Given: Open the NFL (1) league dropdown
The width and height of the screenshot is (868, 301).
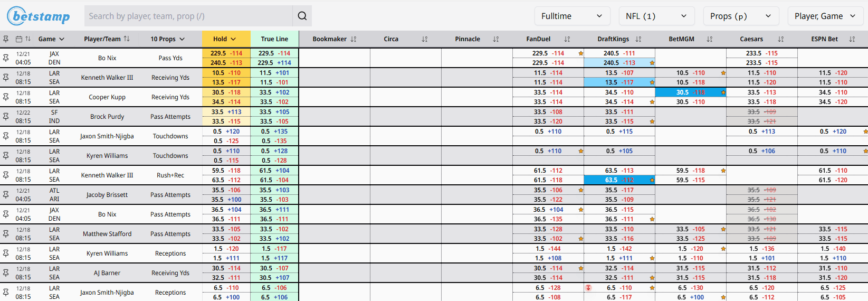Looking at the screenshot, I should [657, 16].
